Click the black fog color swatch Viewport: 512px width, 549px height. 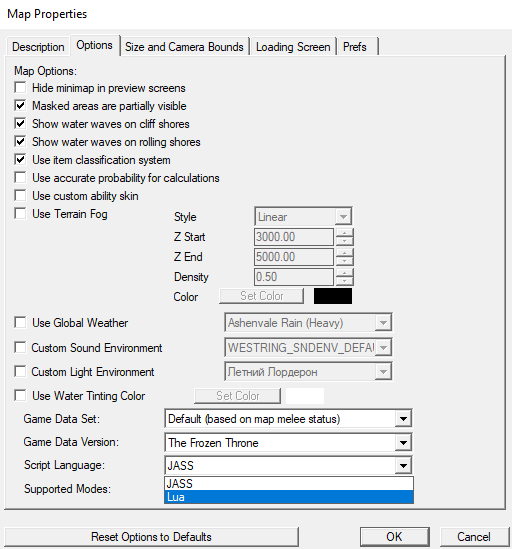tap(333, 296)
